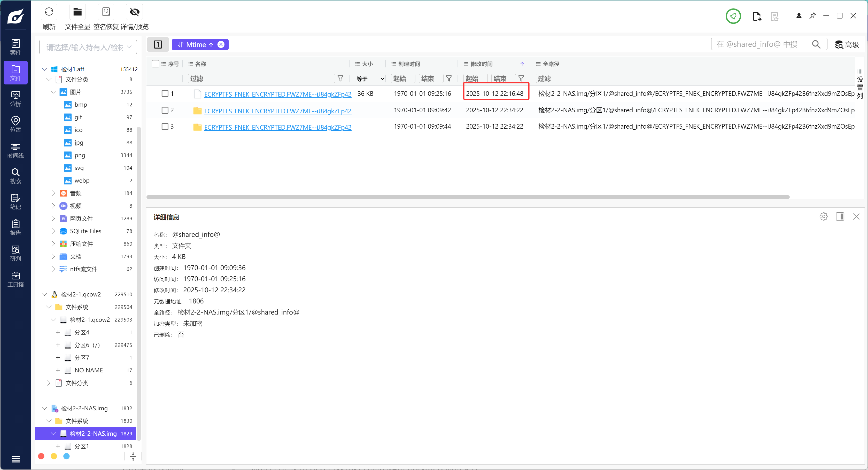Open the 等于 size comparison dropdown

pyautogui.click(x=370, y=79)
